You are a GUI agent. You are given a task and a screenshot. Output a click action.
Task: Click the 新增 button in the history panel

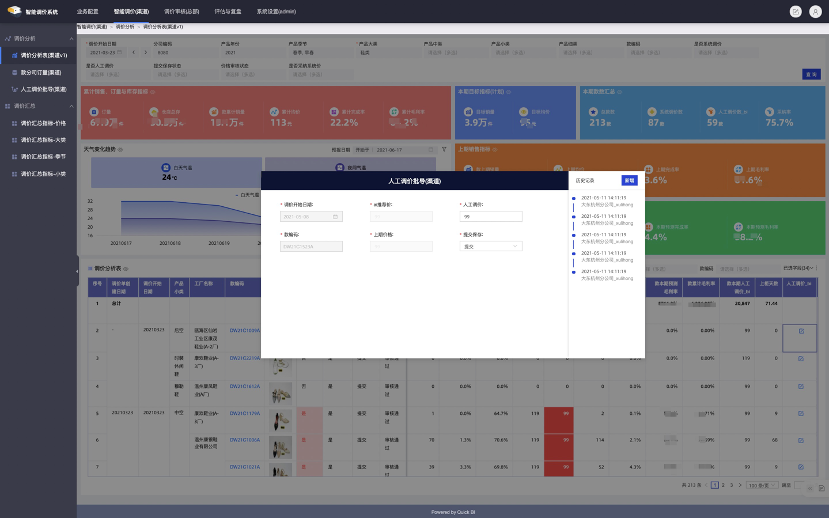(x=629, y=180)
